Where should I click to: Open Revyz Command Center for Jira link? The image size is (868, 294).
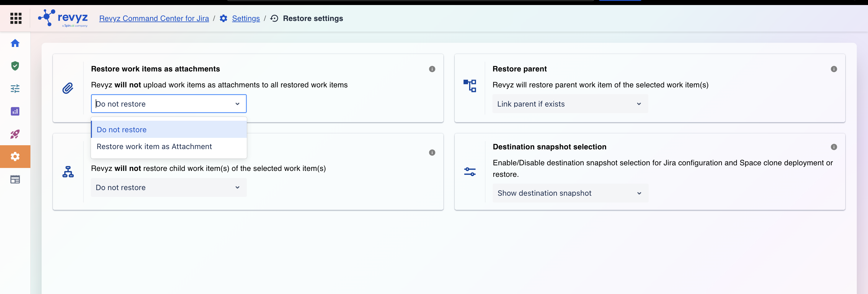154,19
